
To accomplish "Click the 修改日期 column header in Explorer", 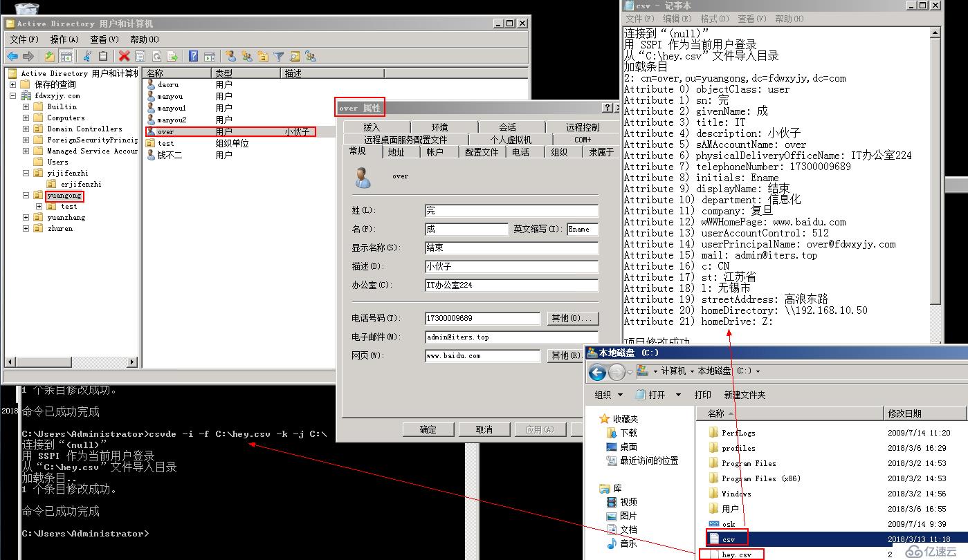I will point(925,413).
